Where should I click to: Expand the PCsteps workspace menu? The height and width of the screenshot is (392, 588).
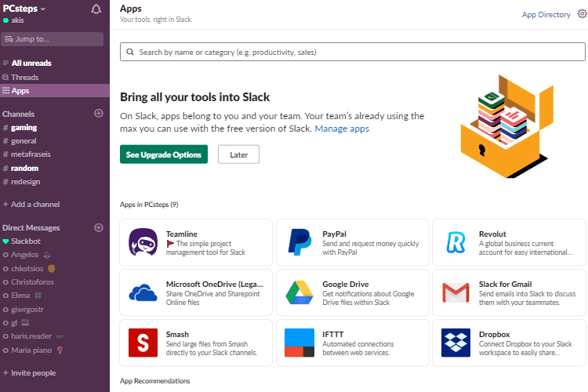pyautogui.click(x=24, y=9)
